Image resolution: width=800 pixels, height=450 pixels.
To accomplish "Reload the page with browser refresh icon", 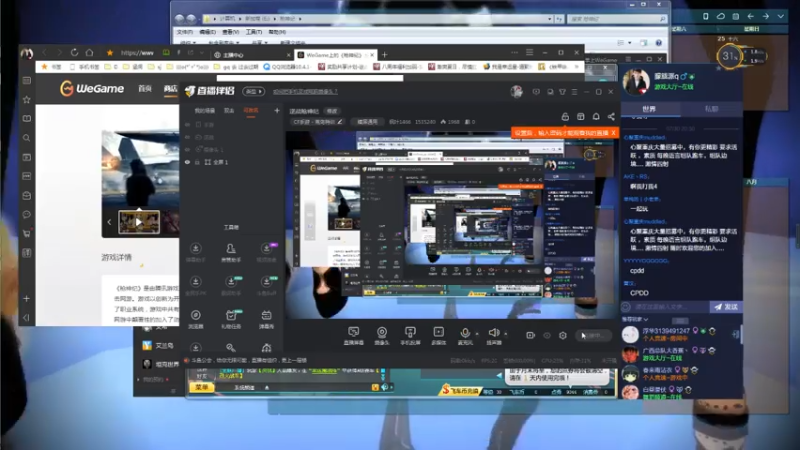I will tap(74, 53).
